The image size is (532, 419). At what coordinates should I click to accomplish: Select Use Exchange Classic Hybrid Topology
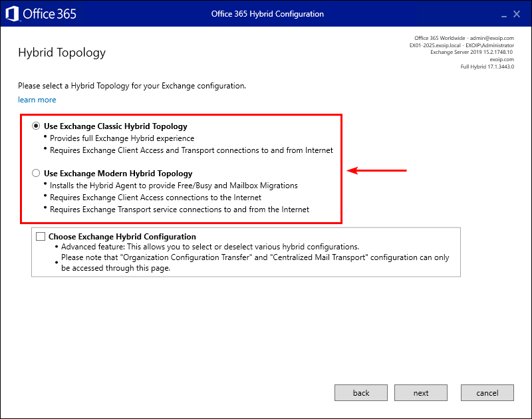(x=36, y=126)
